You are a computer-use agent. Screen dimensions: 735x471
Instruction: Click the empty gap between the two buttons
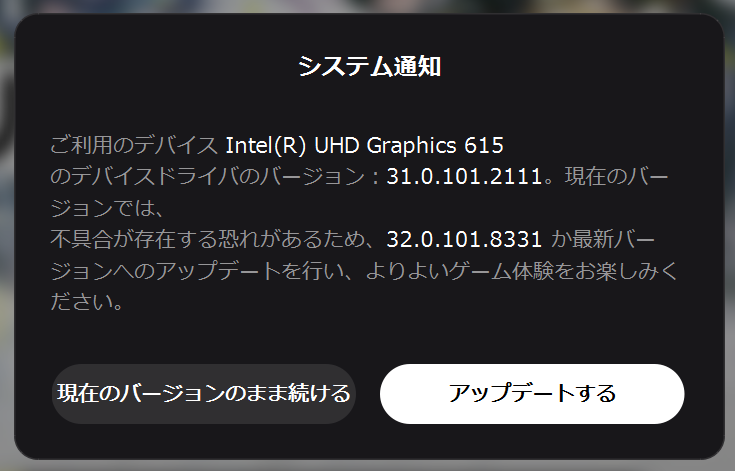pyautogui.click(x=367, y=393)
